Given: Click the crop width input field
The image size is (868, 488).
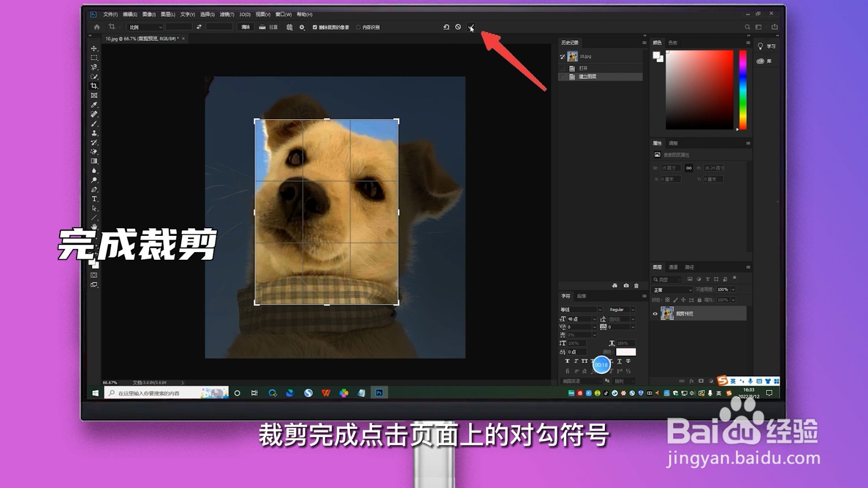Looking at the screenshot, I should point(179,27).
